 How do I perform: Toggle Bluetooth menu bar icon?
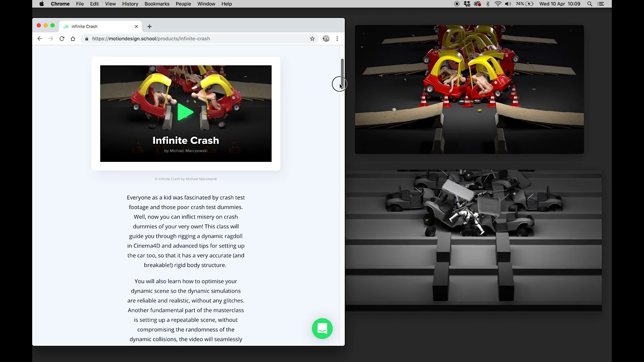(488, 4)
